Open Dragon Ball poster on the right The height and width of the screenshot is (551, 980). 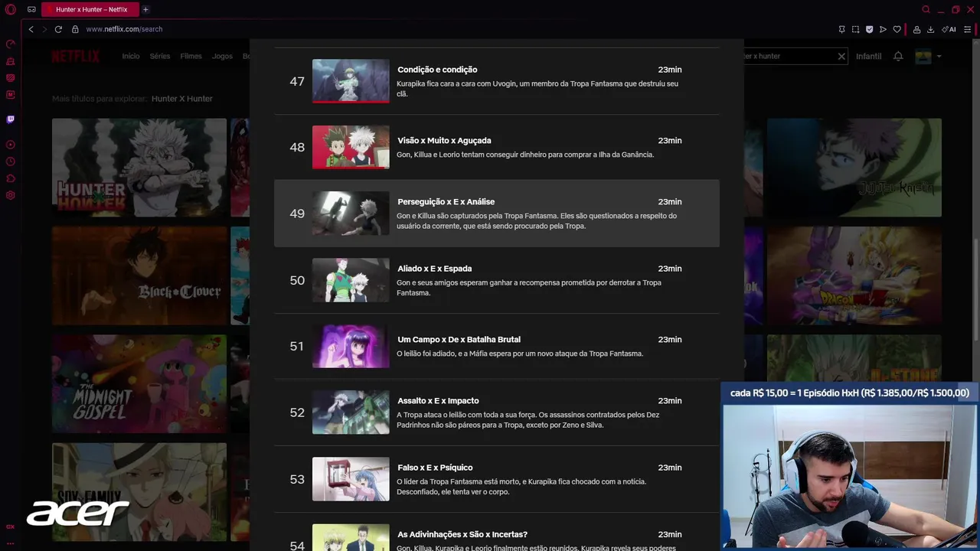pos(854,275)
